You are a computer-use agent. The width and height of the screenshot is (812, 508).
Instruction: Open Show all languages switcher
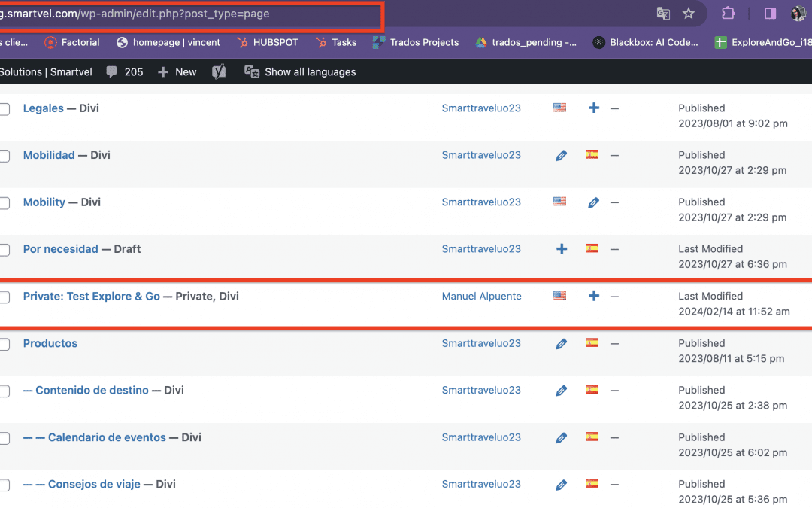(300, 72)
